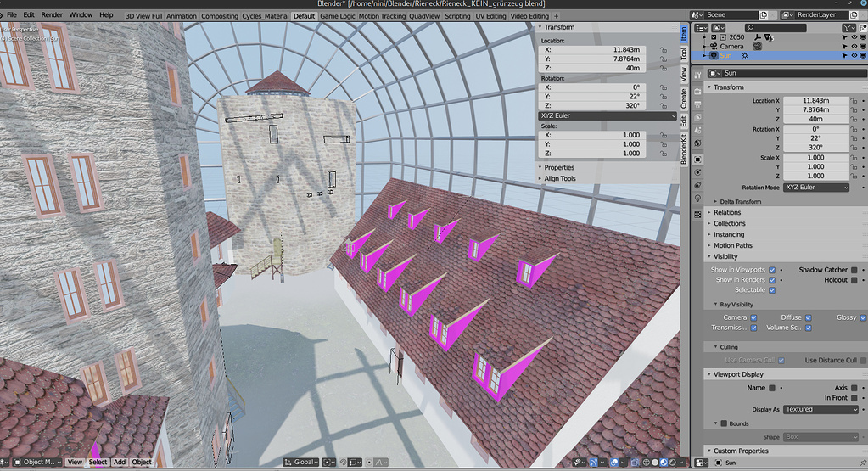Open the Select menu in viewport header
Image resolution: width=868 pixels, height=471 pixels.
pos(98,462)
